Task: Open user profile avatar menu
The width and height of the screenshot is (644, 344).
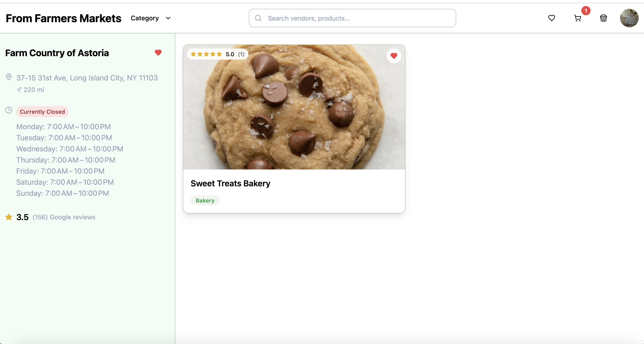Action: (x=629, y=18)
